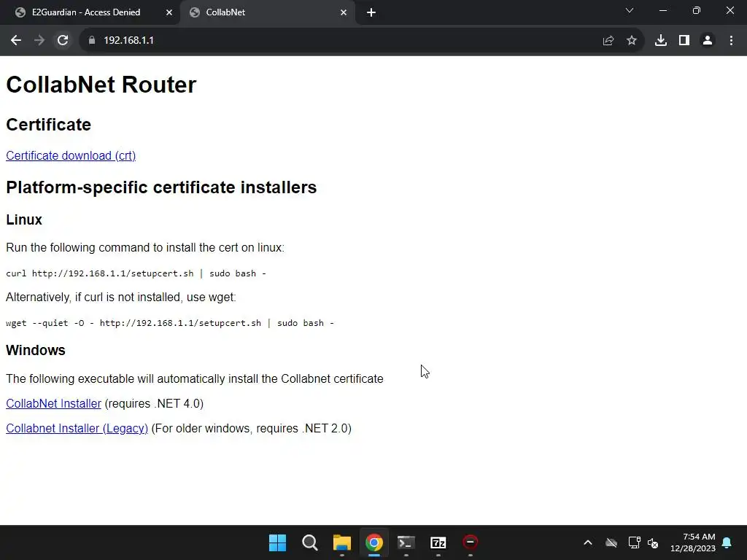Go back to the previous page
This screenshot has width=747, height=560.
(16, 41)
